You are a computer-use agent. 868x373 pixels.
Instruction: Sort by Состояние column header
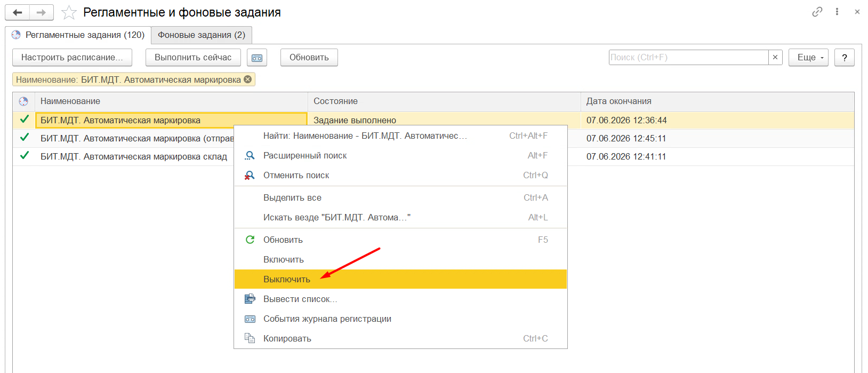pyautogui.click(x=444, y=101)
